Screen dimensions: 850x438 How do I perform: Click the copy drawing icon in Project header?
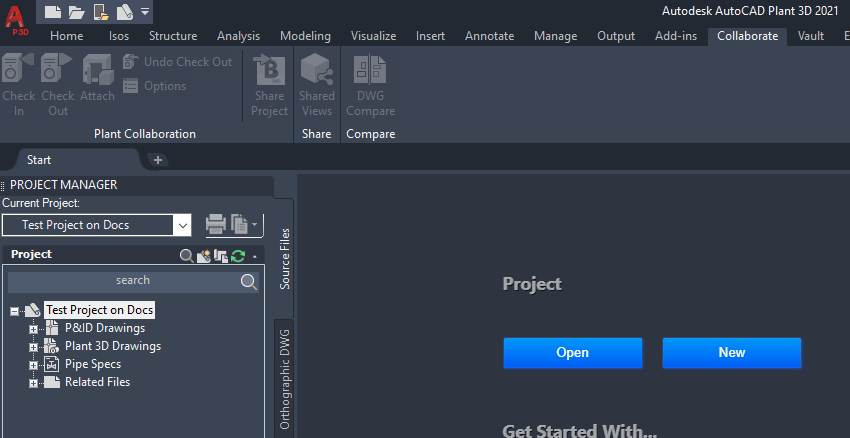click(221, 255)
